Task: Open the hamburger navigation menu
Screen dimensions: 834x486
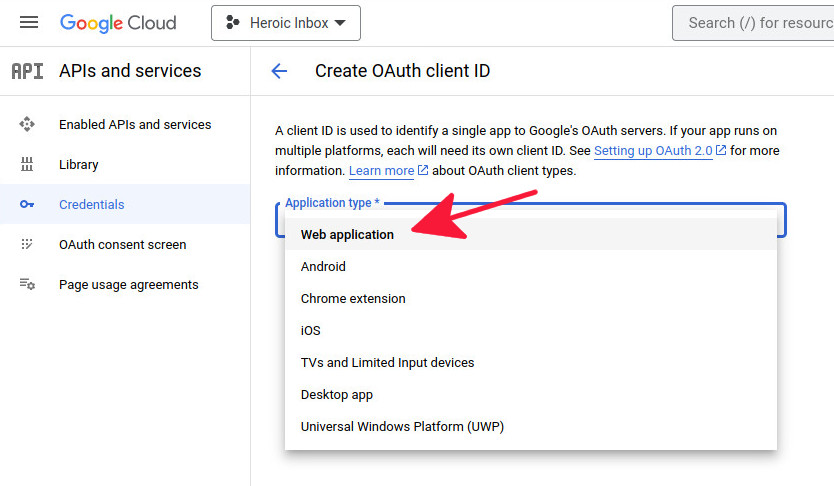Action: [29, 22]
